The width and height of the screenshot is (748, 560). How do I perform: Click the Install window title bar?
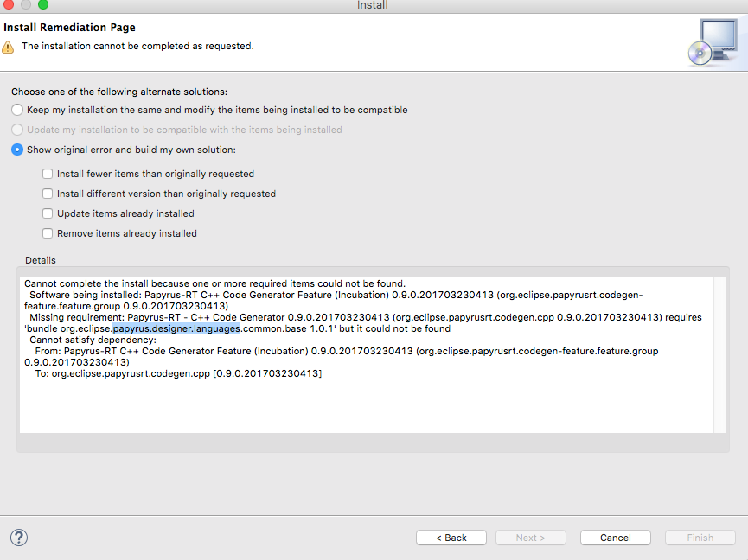372,5
